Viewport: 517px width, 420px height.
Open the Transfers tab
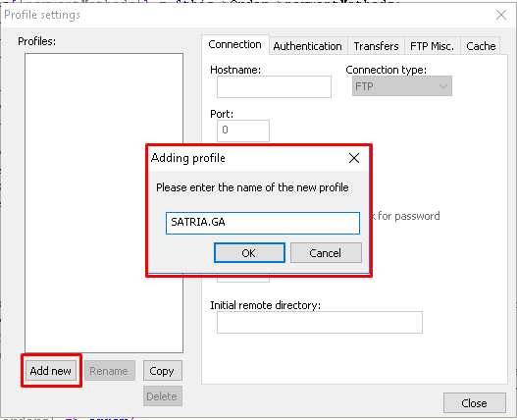(x=376, y=46)
